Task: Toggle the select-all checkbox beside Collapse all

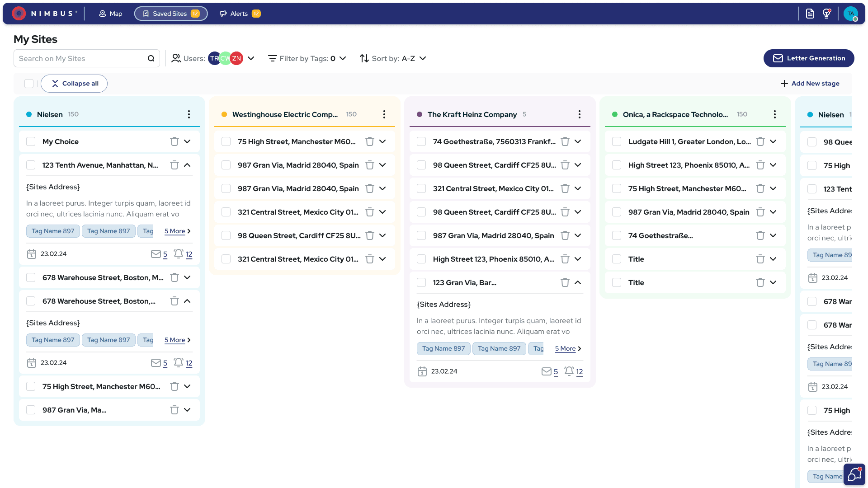Action: (29, 84)
